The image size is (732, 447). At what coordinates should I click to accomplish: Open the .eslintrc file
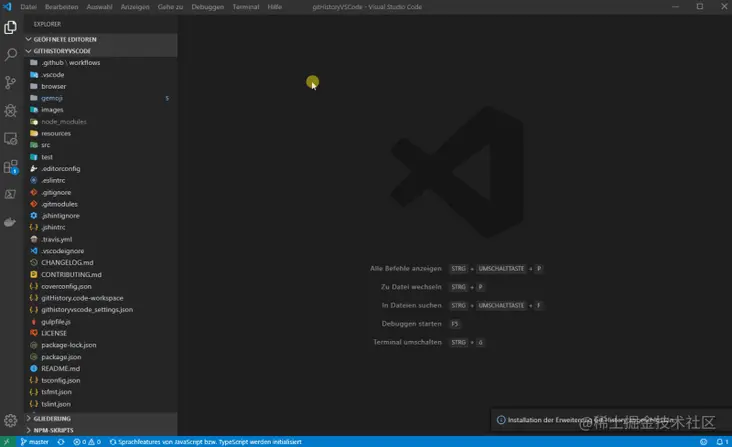101,180
